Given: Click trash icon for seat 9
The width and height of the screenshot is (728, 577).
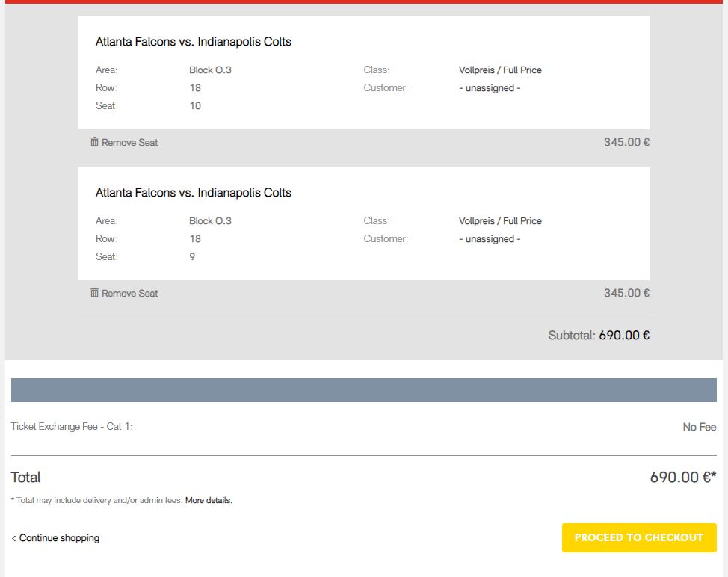Looking at the screenshot, I should [94, 293].
